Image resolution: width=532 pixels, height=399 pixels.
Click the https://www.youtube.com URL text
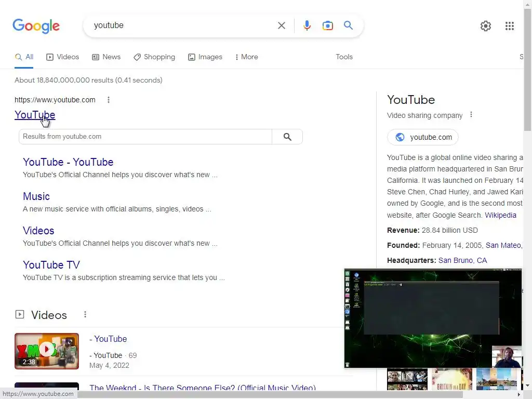point(55,100)
